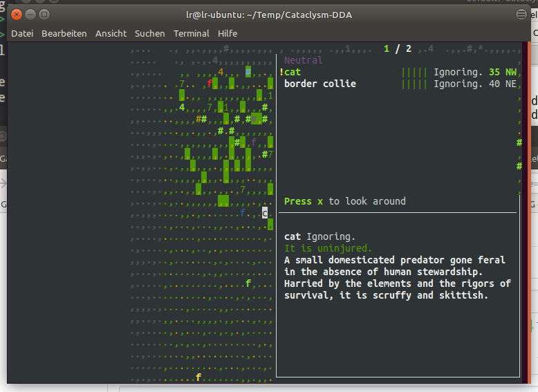Click the orange 4 map symbol

pyautogui.click(x=221, y=72)
